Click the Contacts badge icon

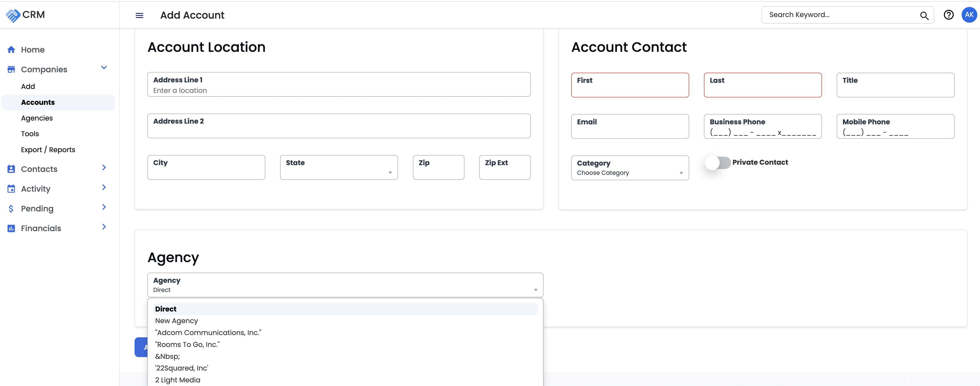point(11,169)
